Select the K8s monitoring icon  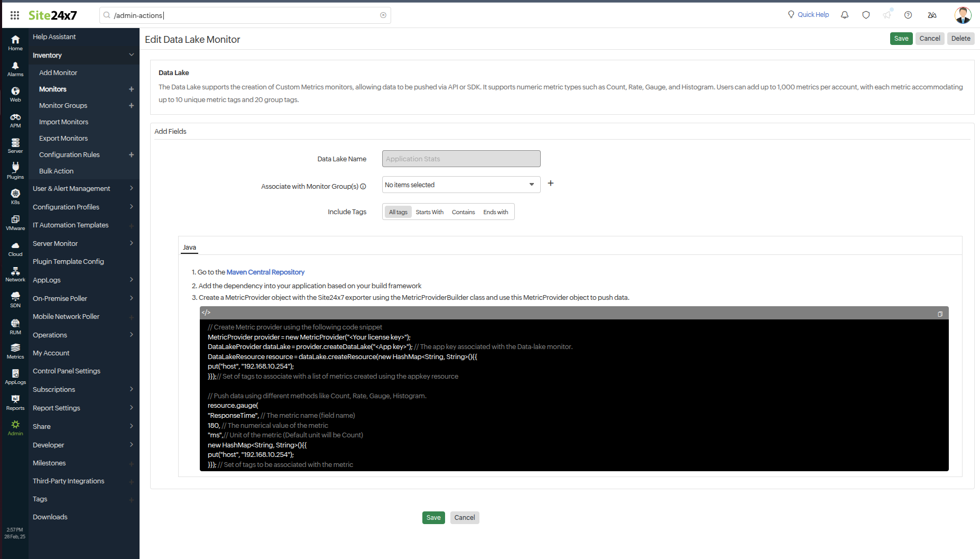tap(15, 195)
